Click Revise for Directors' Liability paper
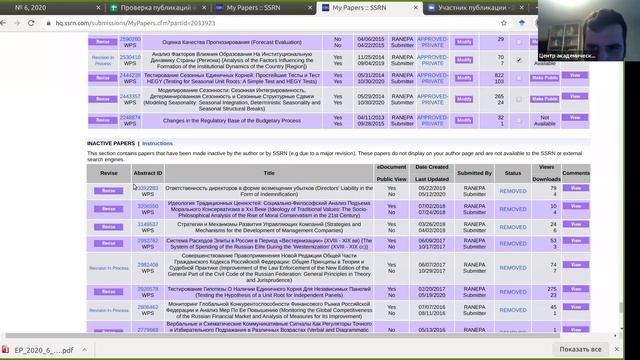640x360 pixels. (x=109, y=191)
